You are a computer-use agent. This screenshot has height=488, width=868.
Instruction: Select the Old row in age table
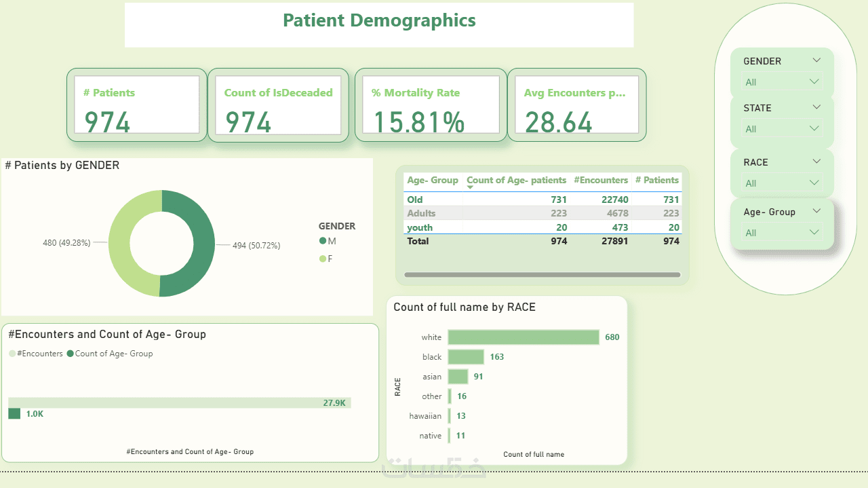tap(542, 200)
